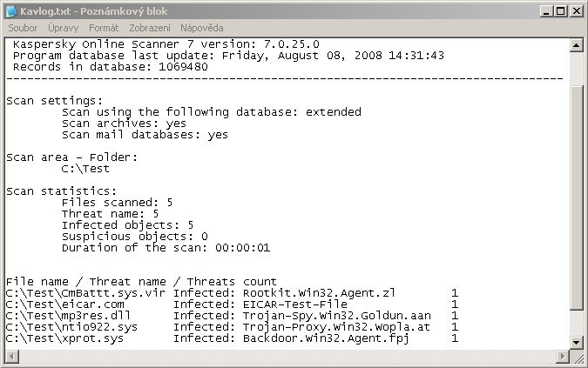Screen dimensions: 588x368
Task: Place cursor on the Records in database line
Action: click(111, 67)
